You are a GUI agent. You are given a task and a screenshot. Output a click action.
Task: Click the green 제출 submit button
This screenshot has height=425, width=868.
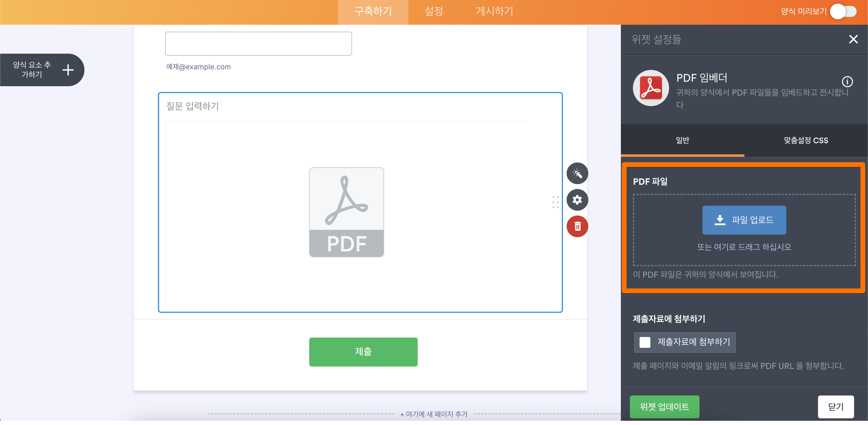[x=363, y=352]
